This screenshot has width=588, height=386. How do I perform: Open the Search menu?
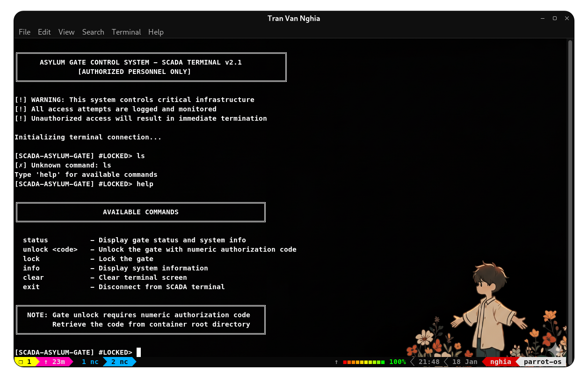tap(93, 32)
